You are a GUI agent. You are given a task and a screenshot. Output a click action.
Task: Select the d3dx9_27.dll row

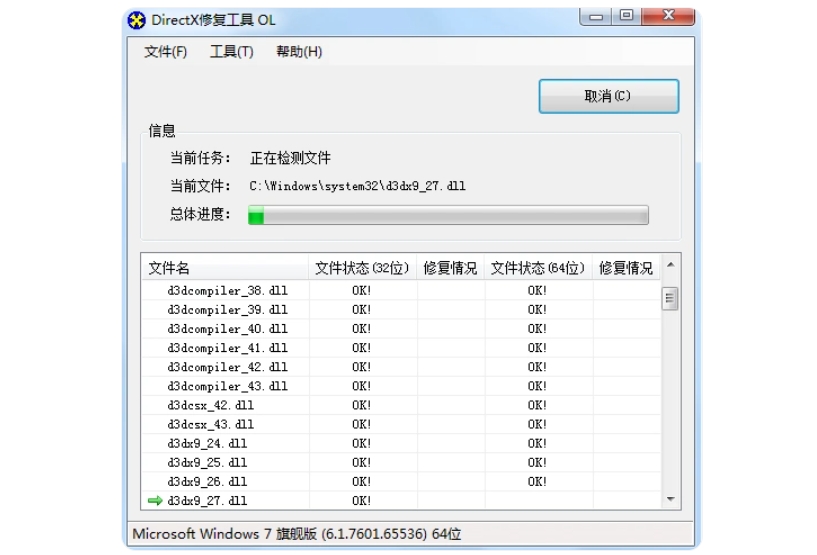coord(401,500)
